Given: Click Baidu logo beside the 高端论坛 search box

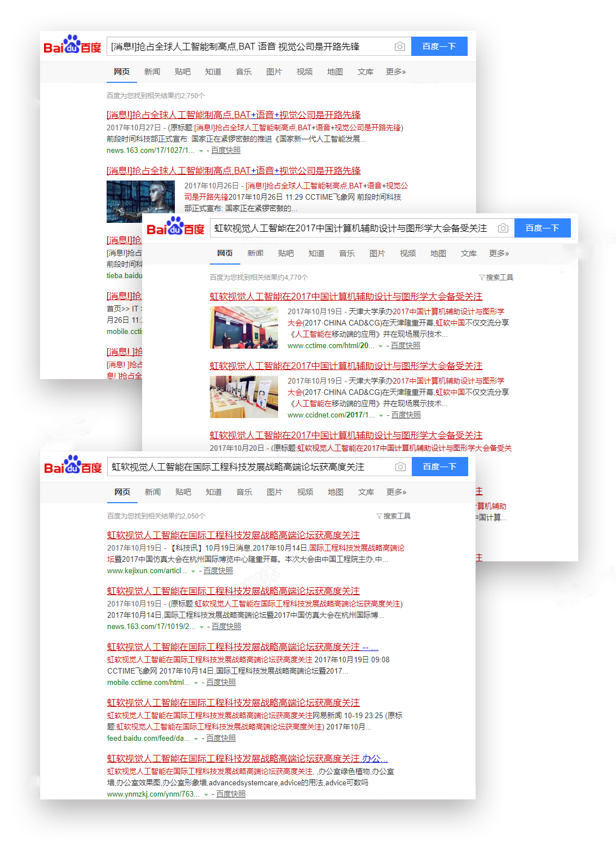Looking at the screenshot, I should (x=73, y=465).
